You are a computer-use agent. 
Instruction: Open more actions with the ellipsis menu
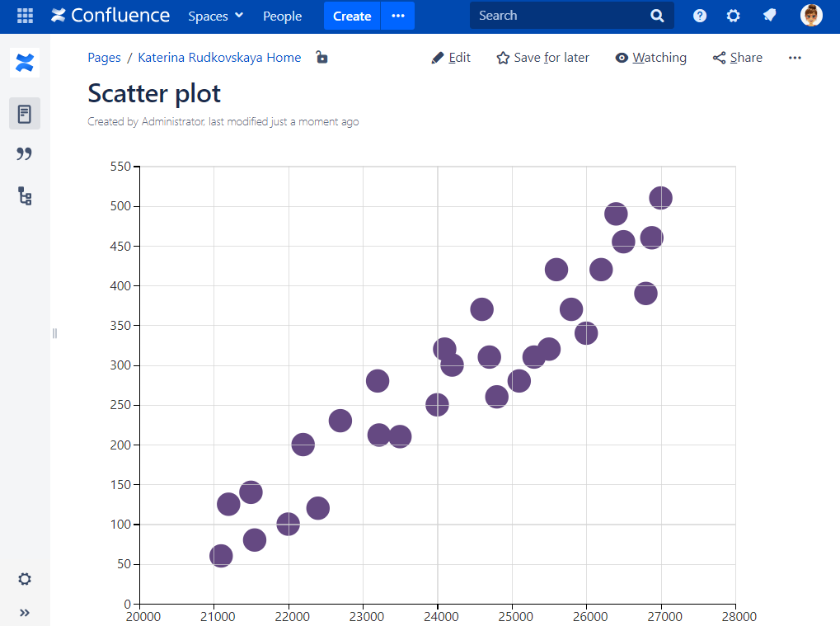[x=794, y=57]
